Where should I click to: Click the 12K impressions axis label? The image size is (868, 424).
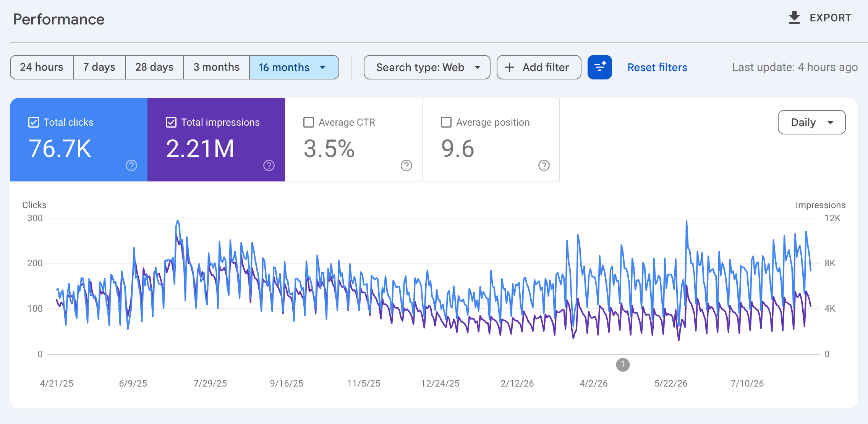(832, 218)
